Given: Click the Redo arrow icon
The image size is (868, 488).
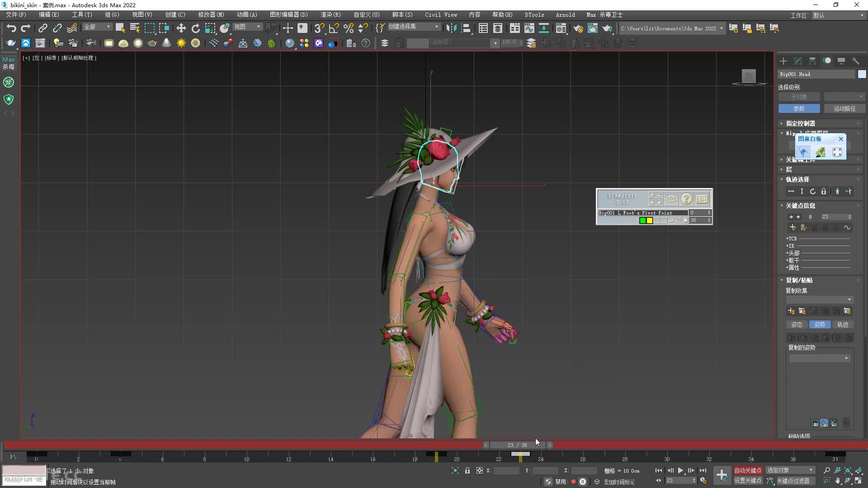Looking at the screenshot, I should coord(26,28).
